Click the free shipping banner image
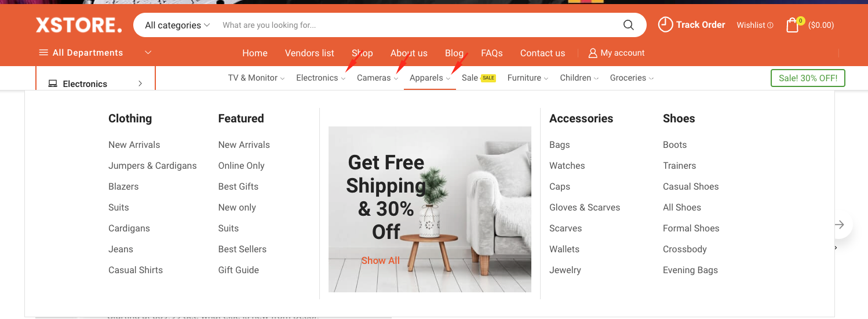 [430, 209]
